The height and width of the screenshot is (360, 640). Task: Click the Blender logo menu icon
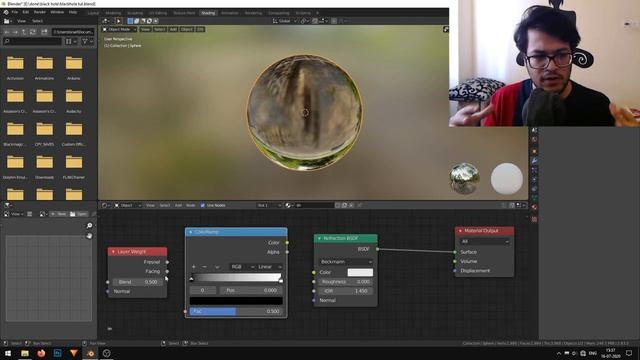(6, 12)
